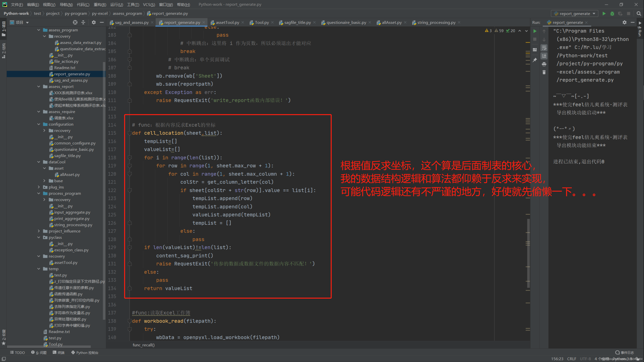Open the 文件(F) menu
The height and width of the screenshot is (362, 644).
click(x=17, y=5)
